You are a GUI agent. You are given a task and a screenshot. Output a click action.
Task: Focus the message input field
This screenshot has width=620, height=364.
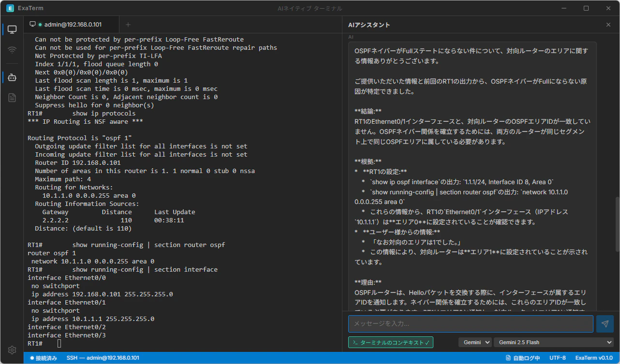(x=471, y=324)
